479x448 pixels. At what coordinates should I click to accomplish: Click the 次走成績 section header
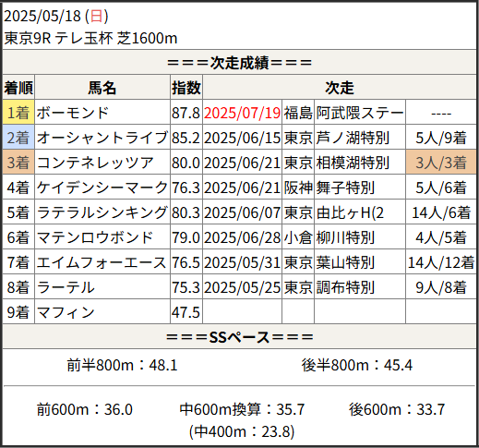pyautogui.click(x=239, y=63)
